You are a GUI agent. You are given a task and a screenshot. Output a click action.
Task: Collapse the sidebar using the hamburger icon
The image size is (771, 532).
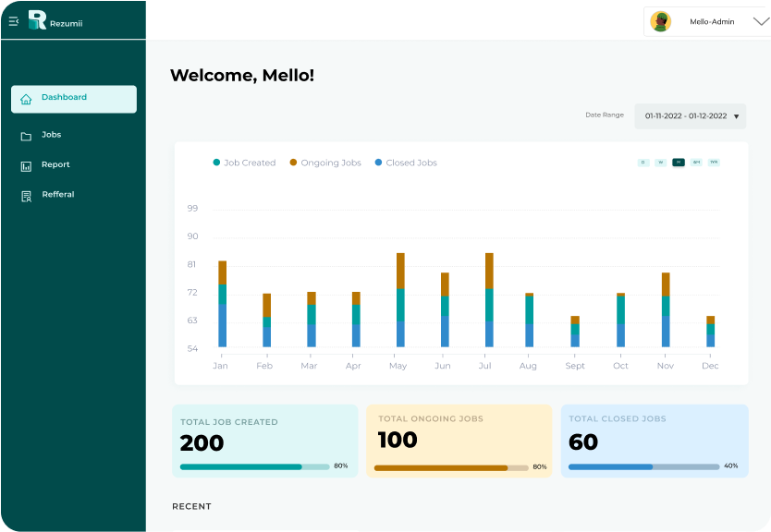pyautogui.click(x=13, y=21)
